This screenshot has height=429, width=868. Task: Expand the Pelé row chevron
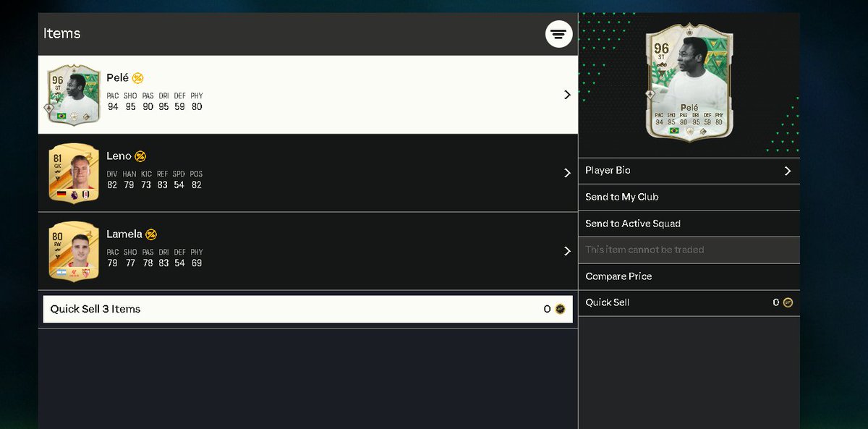(x=567, y=95)
